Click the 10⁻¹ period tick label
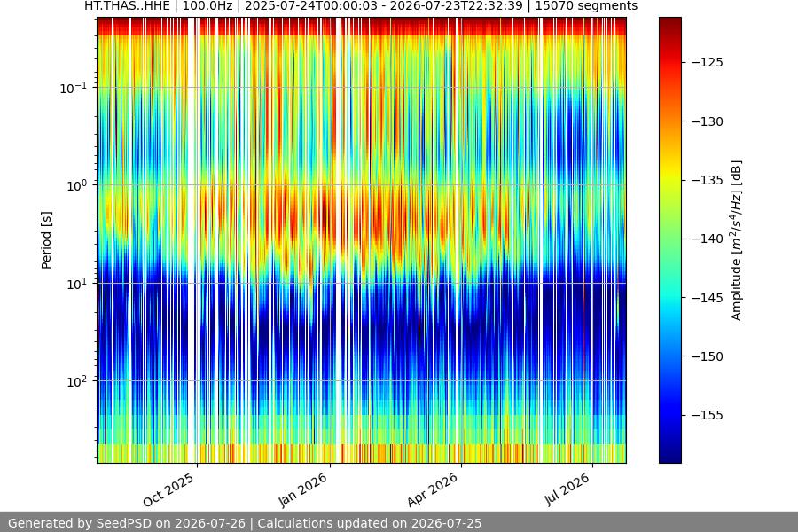The image size is (798, 532). click(73, 88)
